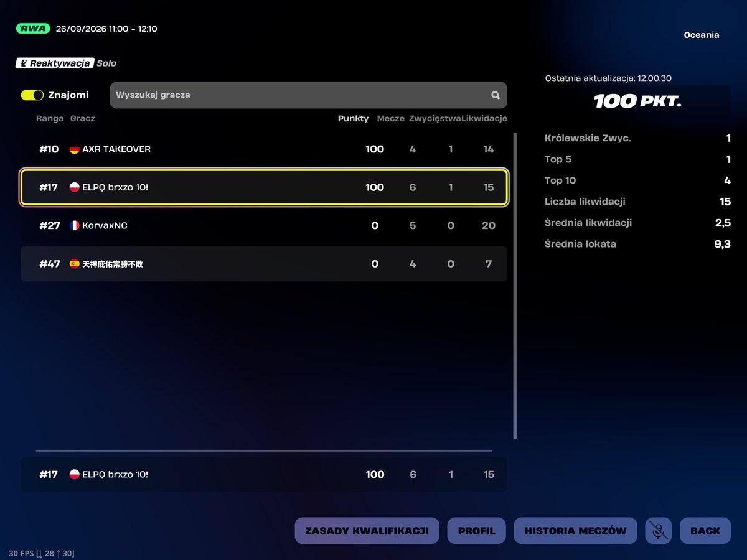Click the search magnifier icon
Screen dimensions: 747x560
pos(496,95)
